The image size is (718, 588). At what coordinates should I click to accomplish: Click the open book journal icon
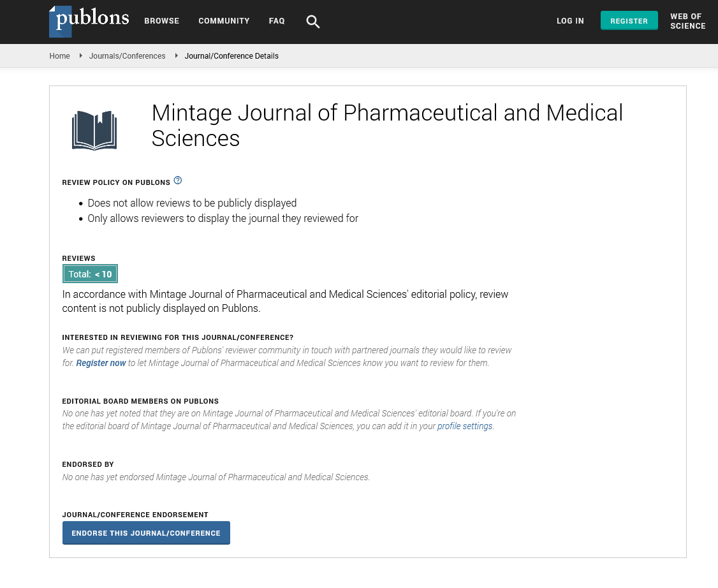click(94, 130)
